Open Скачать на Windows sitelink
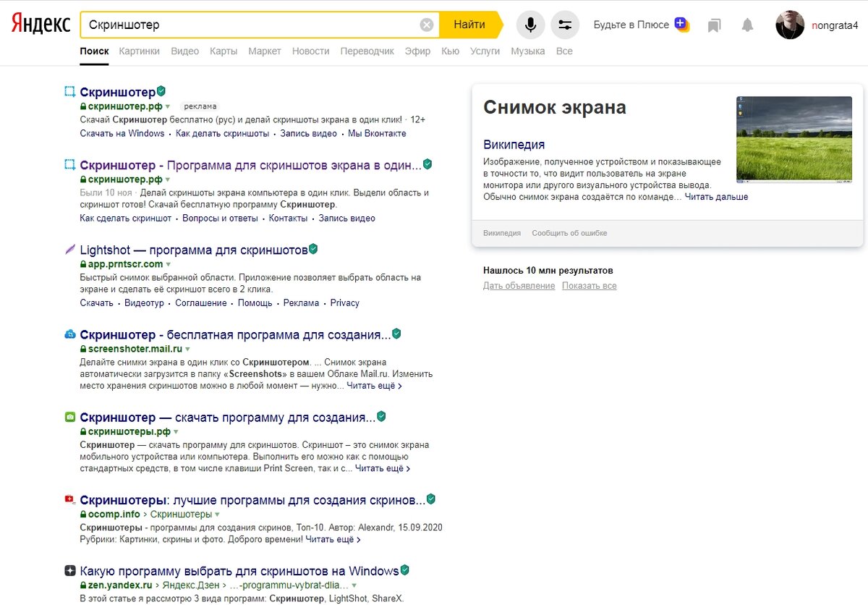Screen dimensions: 868x605 pyautogui.click(x=122, y=133)
